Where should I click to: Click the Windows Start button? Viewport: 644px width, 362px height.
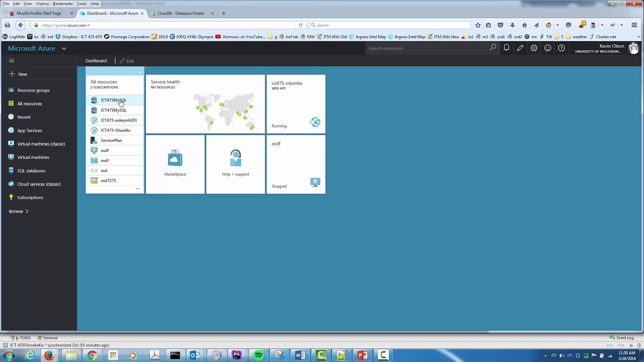click(x=9, y=355)
